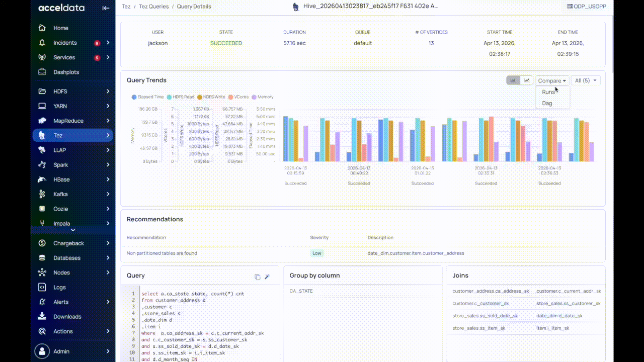644x362 pixels.
Task: Open Home via its house icon
Action: point(42,28)
